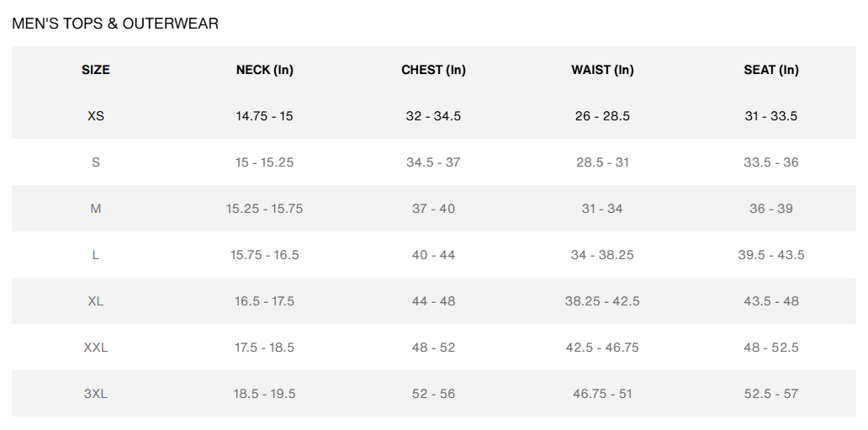The width and height of the screenshot is (868, 430).
Task: Click the SIZE column header
Action: coord(96,70)
